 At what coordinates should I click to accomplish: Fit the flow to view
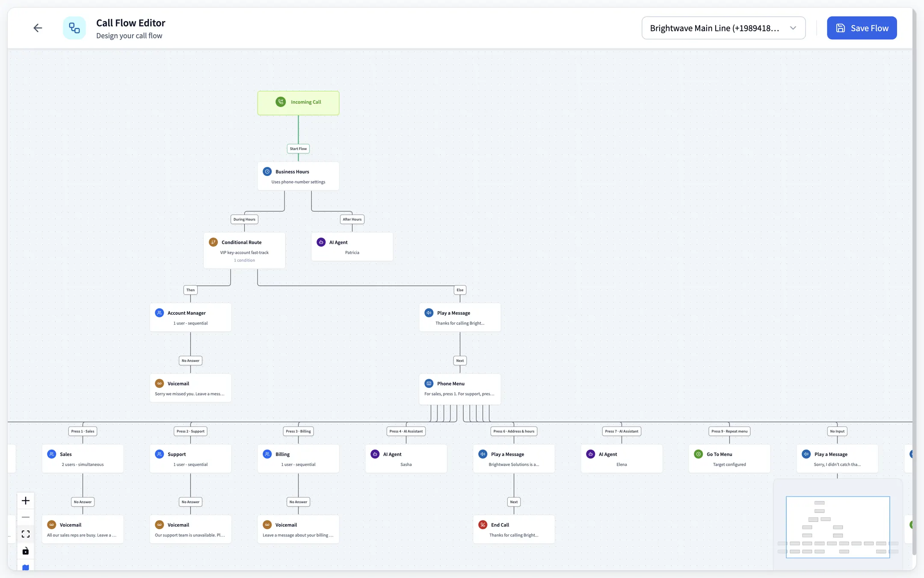26,534
